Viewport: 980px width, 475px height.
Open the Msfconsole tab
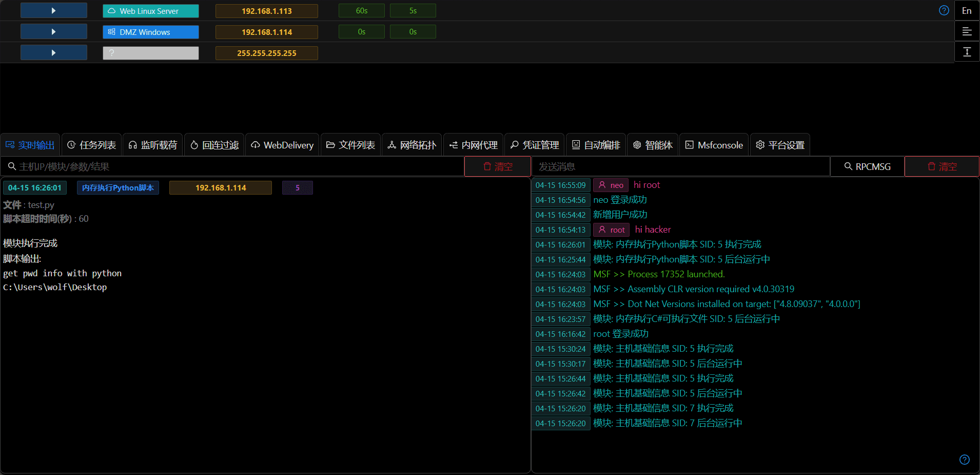click(714, 145)
